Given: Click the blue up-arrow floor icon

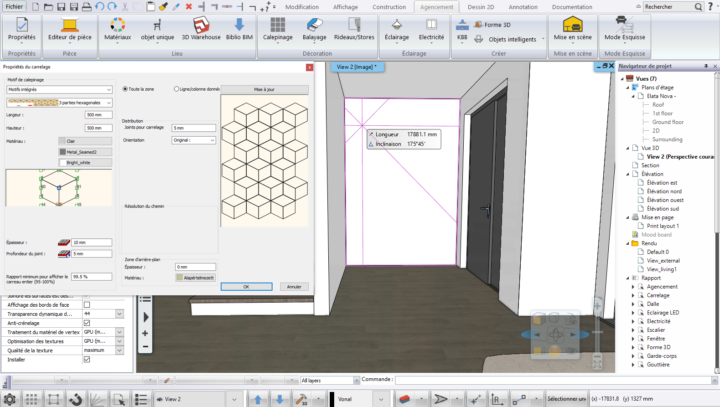Looking at the screenshot, I should pyautogui.click(x=258, y=399).
